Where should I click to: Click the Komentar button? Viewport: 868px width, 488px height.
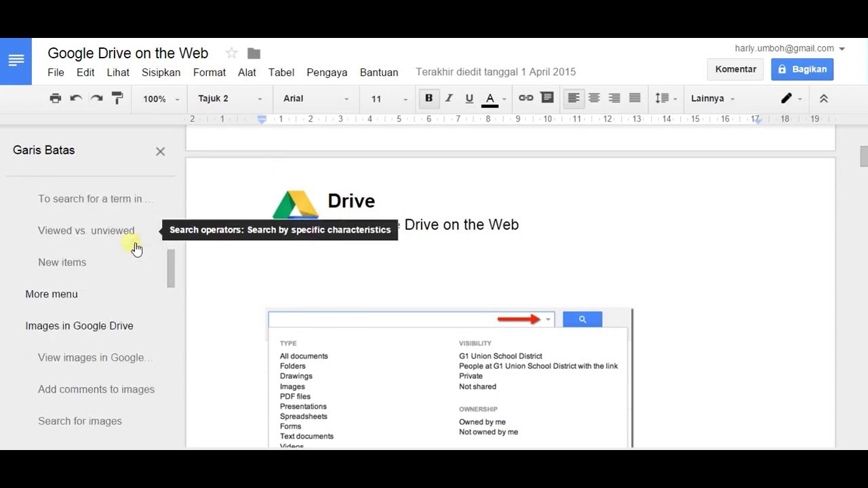tap(736, 69)
